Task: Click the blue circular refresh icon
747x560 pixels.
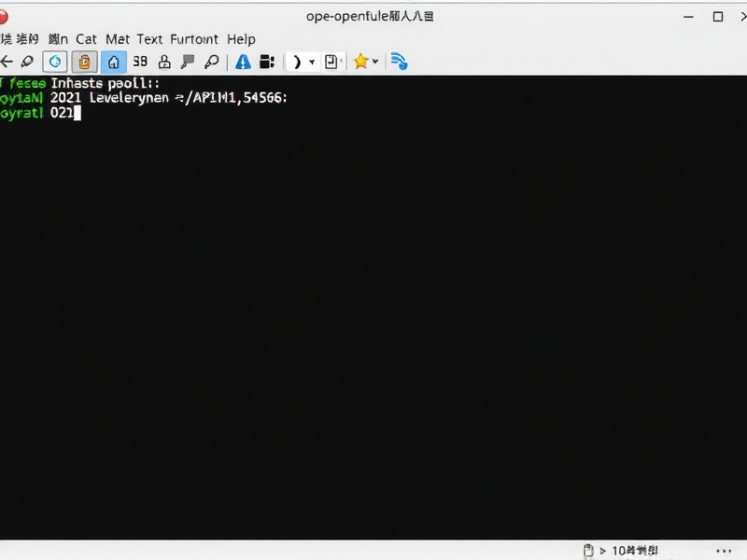Action: (55, 62)
